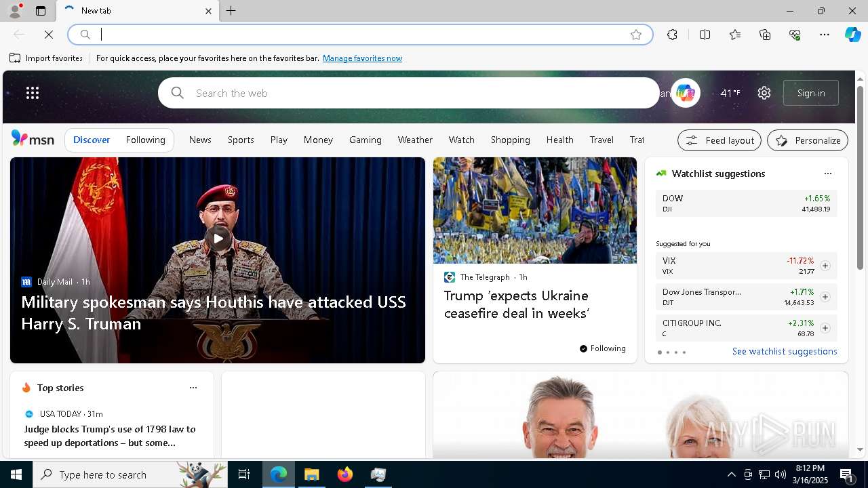Select the Discover tab
Viewport: 868px width, 488px height.
tap(92, 140)
